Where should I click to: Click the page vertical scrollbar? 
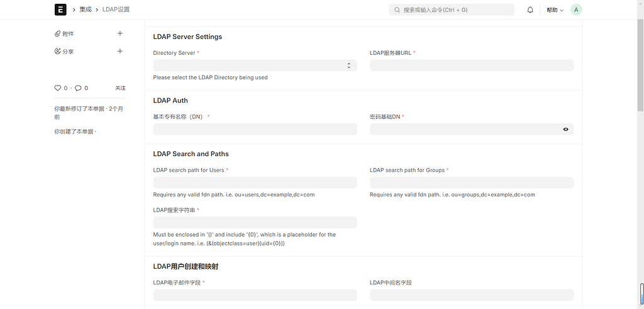pyautogui.click(x=640, y=65)
